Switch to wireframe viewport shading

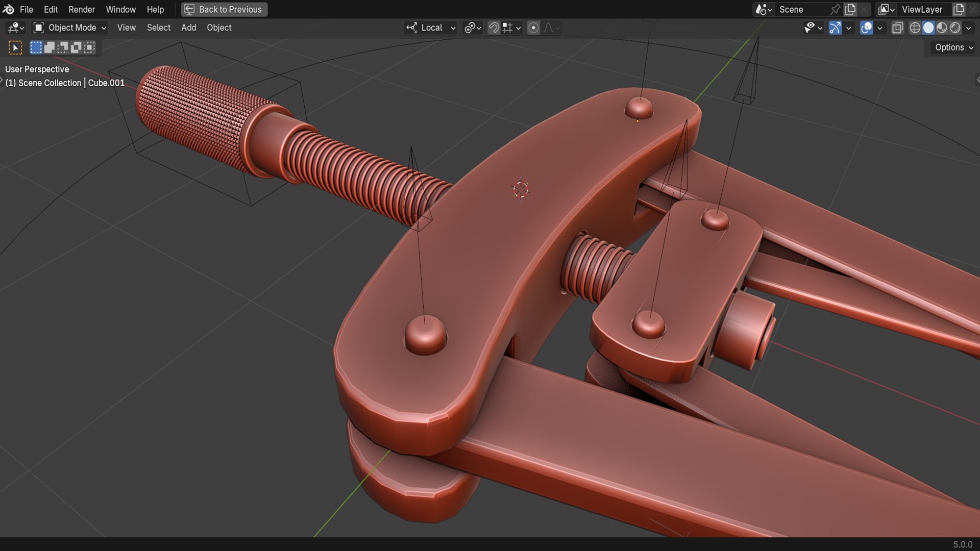(915, 28)
